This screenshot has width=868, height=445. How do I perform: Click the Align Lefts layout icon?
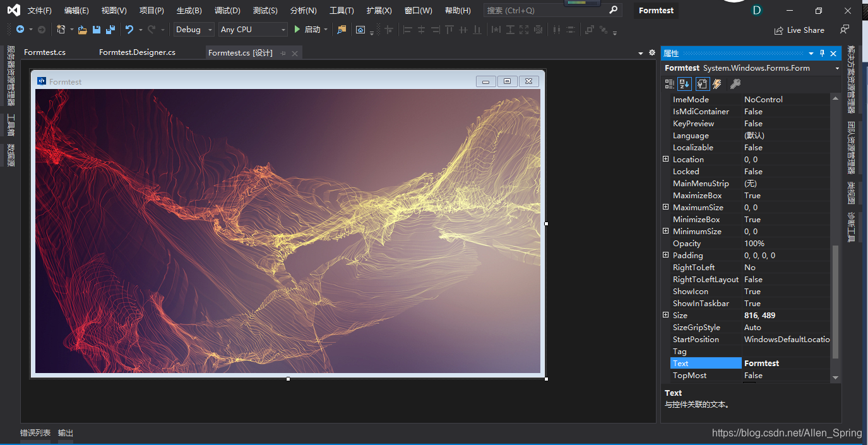coord(407,30)
